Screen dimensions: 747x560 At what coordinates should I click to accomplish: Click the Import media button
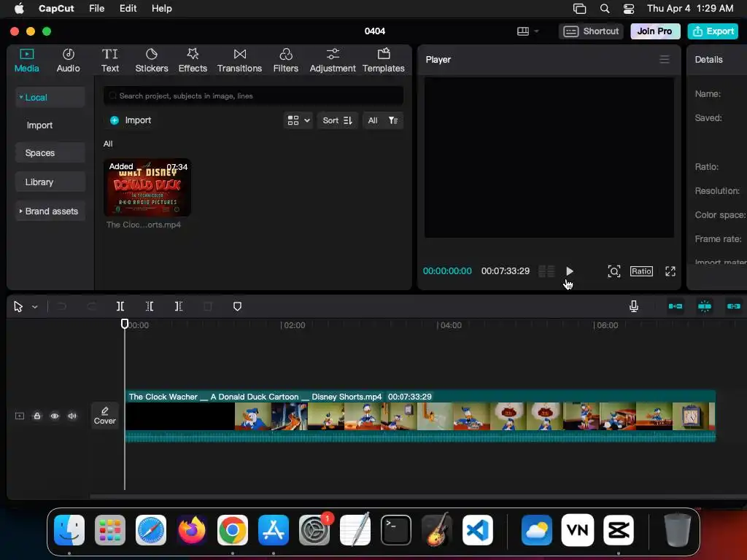coord(131,120)
